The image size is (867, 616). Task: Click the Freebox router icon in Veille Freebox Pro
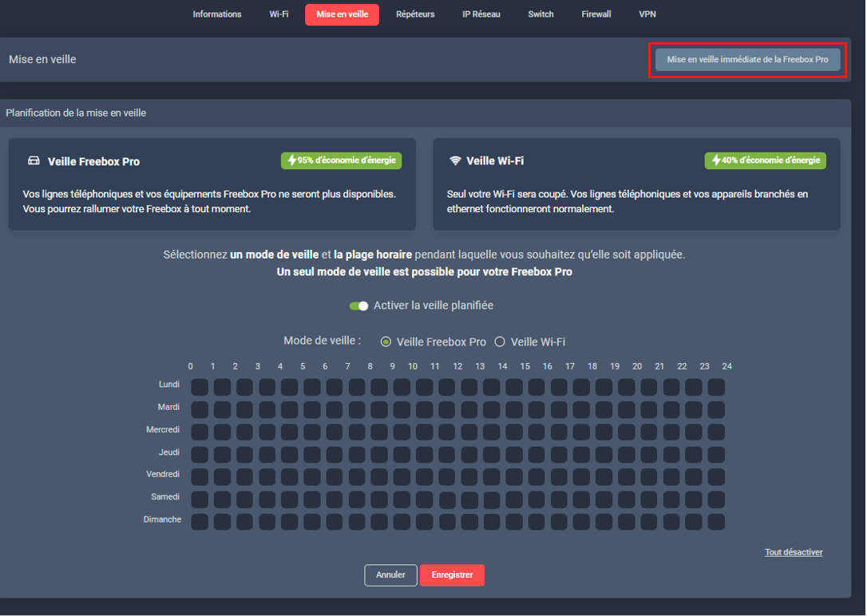34,161
